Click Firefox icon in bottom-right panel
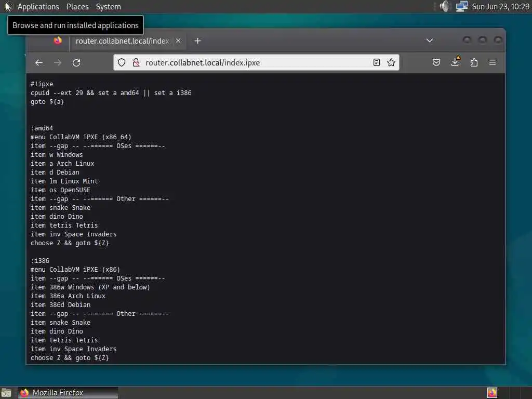532x399 pixels. [x=492, y=393]
